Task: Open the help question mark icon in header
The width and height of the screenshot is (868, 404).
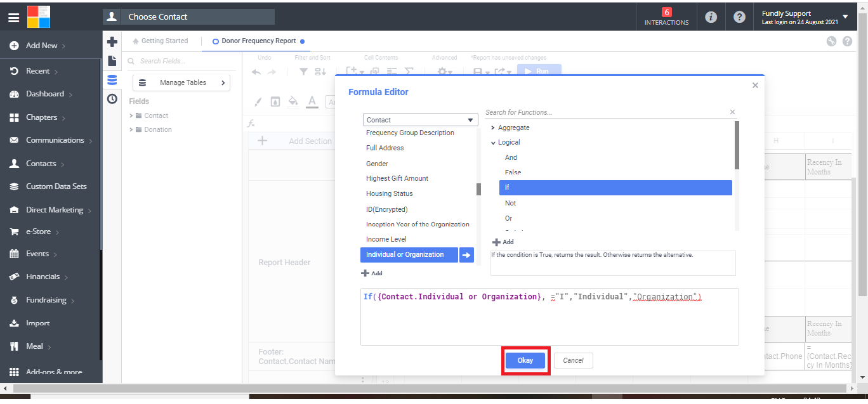Action: point(739,17)
